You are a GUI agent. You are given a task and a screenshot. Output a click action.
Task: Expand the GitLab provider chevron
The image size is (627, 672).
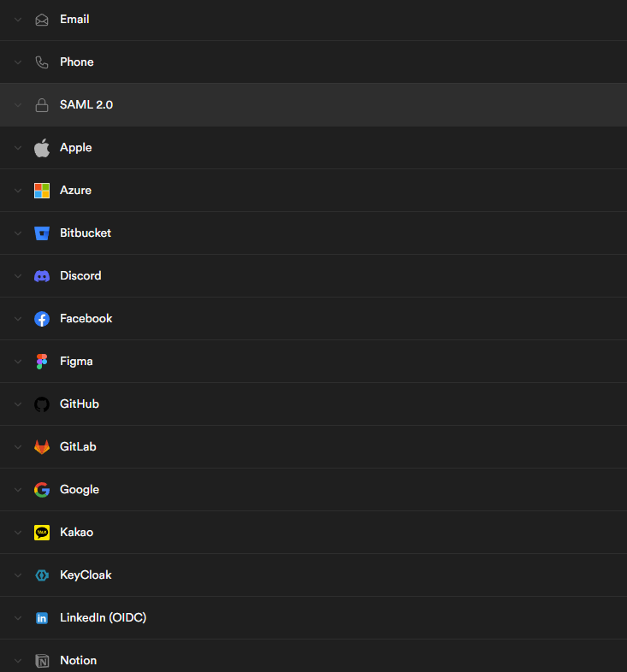point(18,447)
